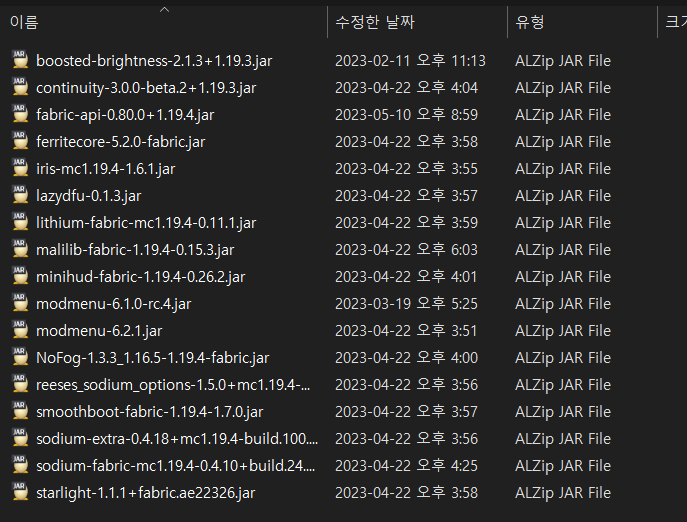The height and width of the screenshot is (522, 687).
Task: Toggle sort direction using the arrow above 이름
Action: click(x=164, y=9)
